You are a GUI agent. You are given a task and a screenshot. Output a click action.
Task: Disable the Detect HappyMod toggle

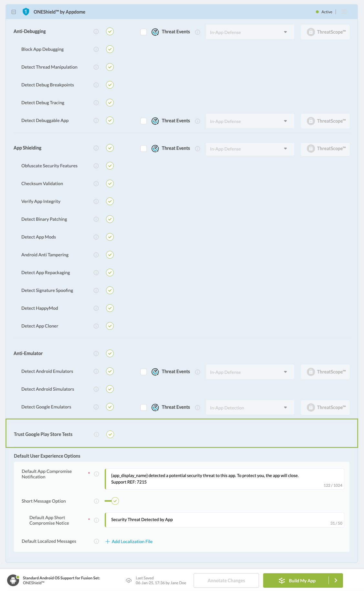tap(110, 308)
